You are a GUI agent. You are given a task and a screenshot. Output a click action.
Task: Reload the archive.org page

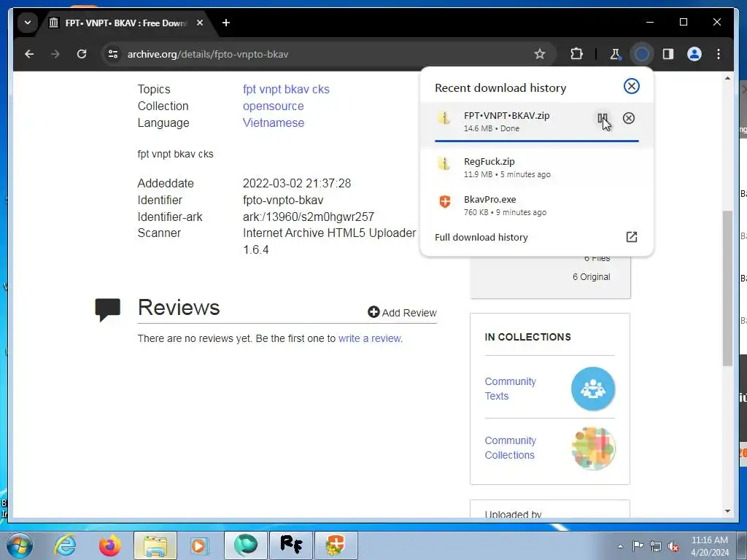[x=82, y=54]
